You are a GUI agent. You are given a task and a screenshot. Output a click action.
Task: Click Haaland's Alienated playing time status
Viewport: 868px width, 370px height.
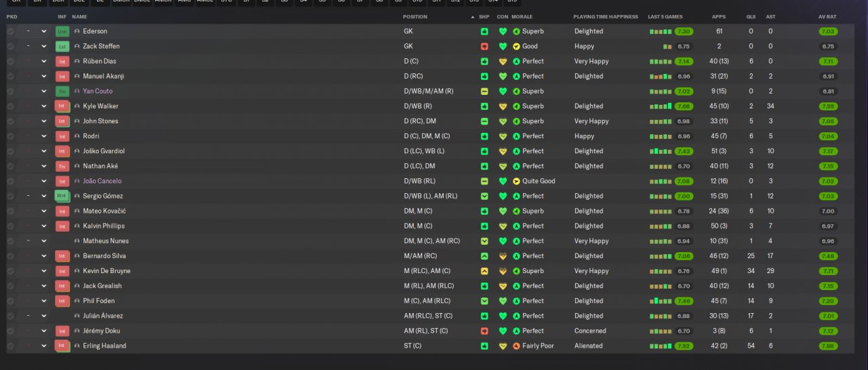tap(588, 346)
